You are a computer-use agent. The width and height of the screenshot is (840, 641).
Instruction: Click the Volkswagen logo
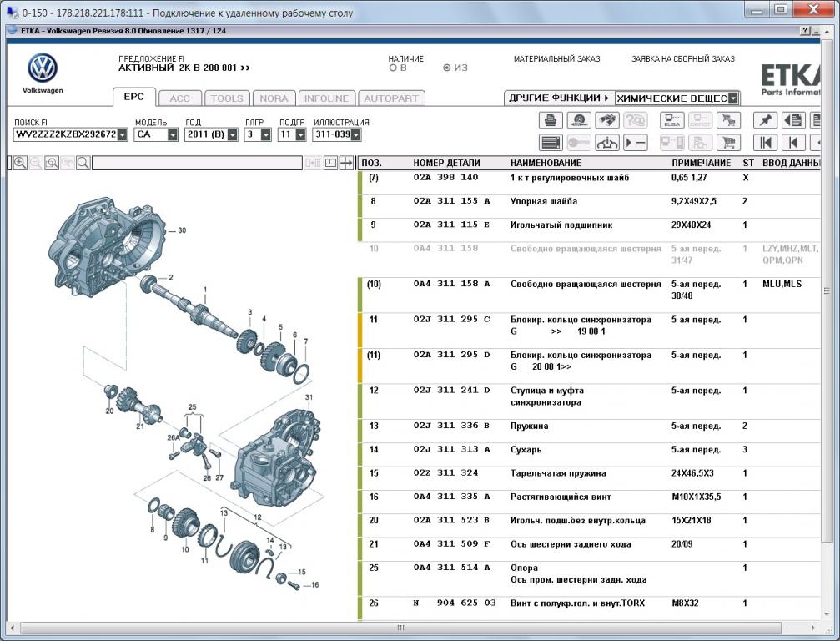pyautogui.click(x=43, y=68)
